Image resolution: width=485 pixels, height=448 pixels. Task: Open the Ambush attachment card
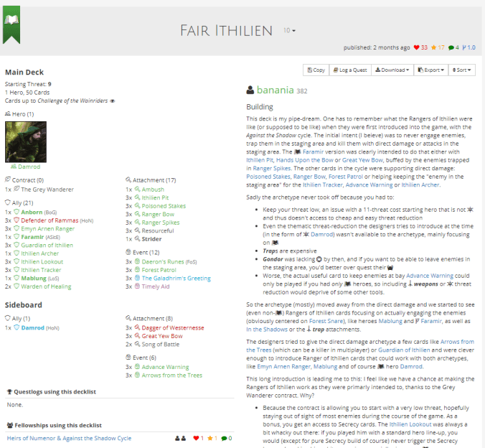[153, 190]
